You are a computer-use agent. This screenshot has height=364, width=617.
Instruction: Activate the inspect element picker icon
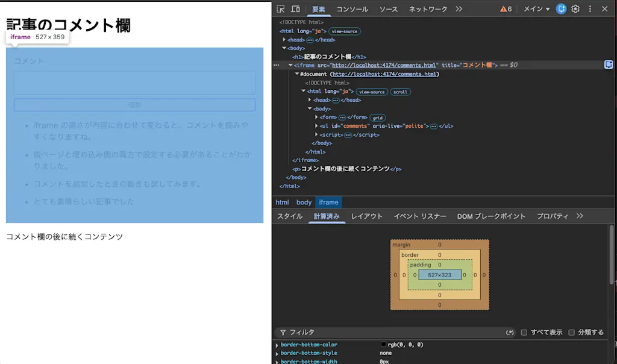tap(281, 8)
